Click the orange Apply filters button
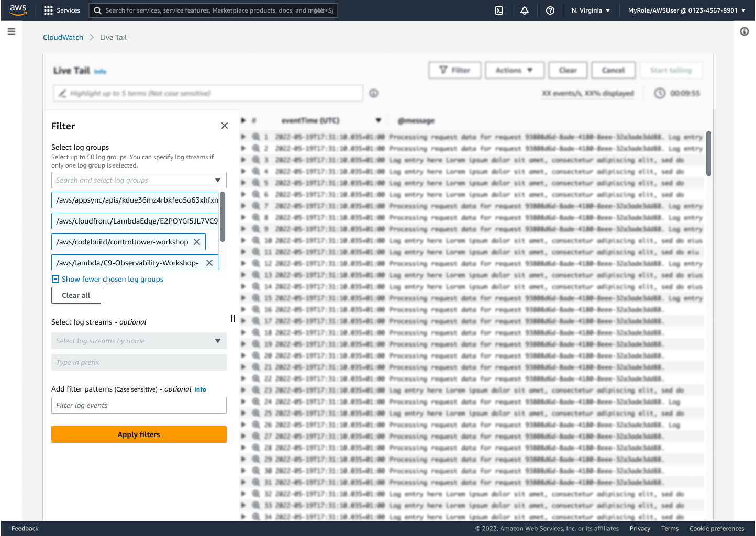 click(x=139, y=434)
